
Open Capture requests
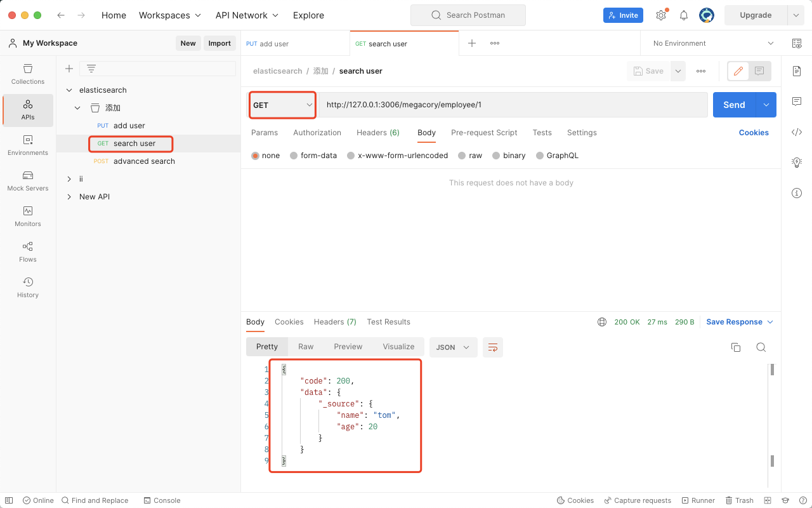coord(638,500)
